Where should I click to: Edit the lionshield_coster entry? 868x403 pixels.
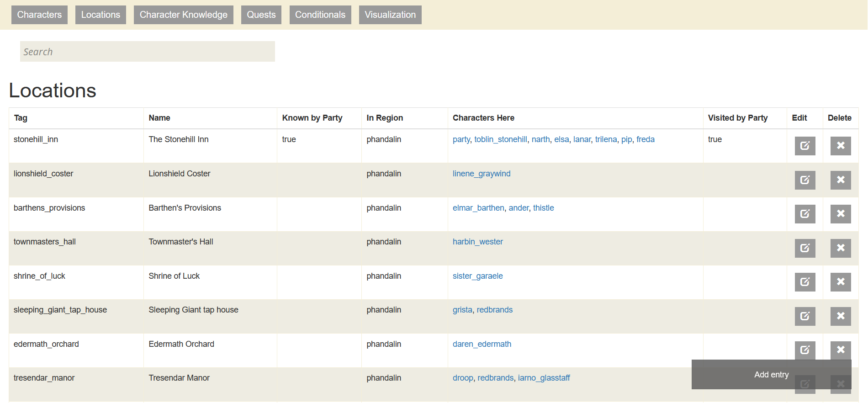pos(805,180)
